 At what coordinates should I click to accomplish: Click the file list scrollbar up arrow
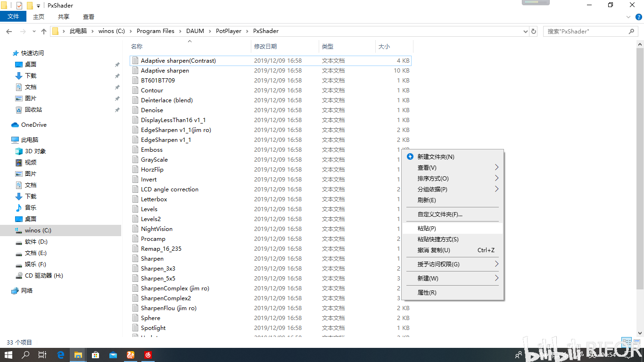[640, 44]
